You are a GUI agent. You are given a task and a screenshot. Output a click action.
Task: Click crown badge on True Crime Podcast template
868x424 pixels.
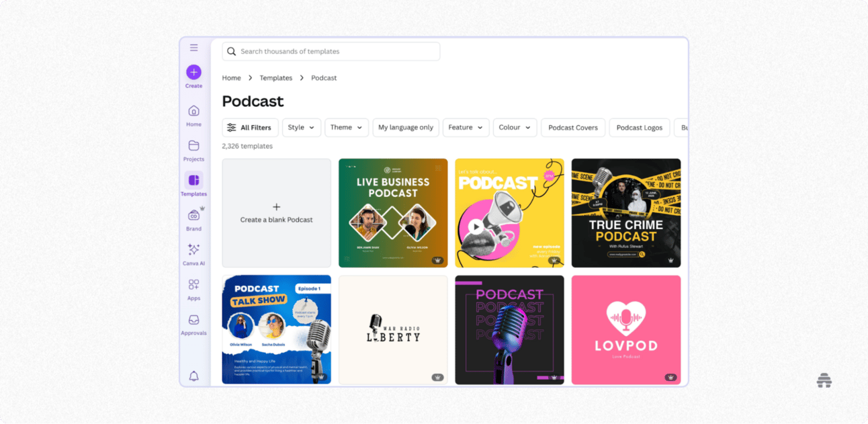[x=671, y=260]
